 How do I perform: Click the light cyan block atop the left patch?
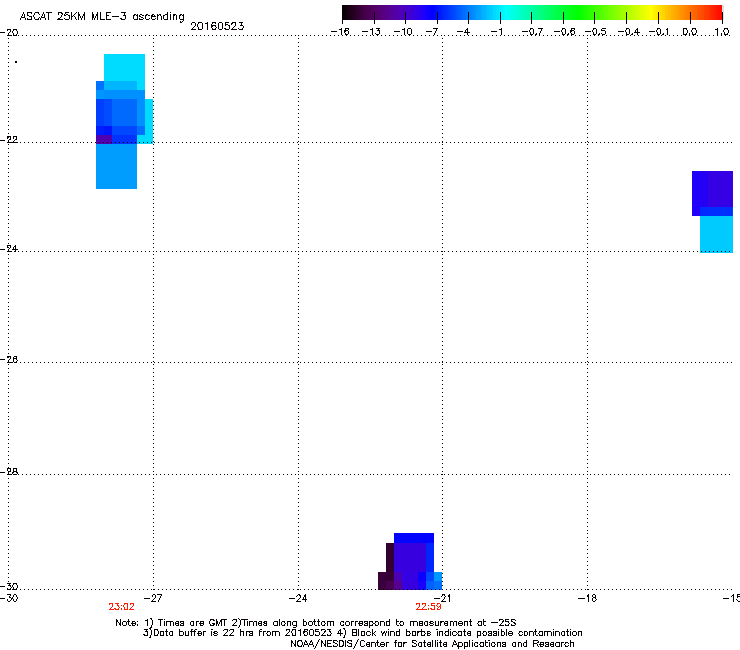(124, 68)
